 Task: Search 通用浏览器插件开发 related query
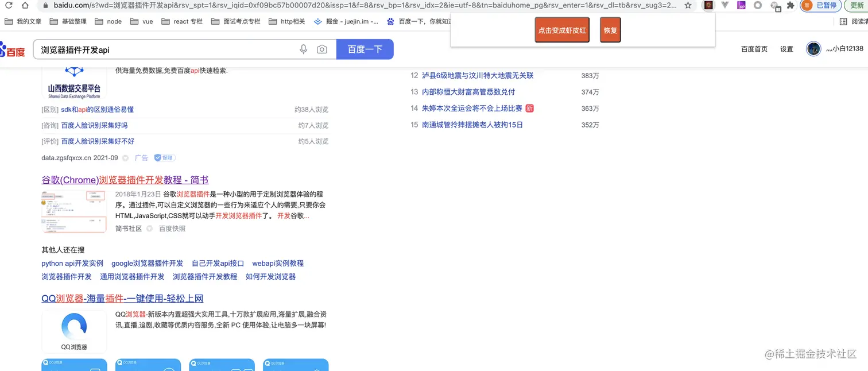(132, 276)
